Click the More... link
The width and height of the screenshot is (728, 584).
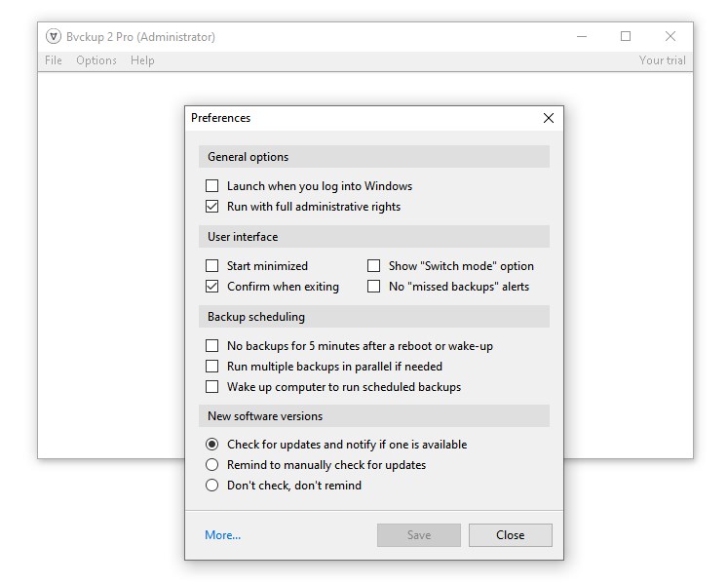(x=222, y=535)
